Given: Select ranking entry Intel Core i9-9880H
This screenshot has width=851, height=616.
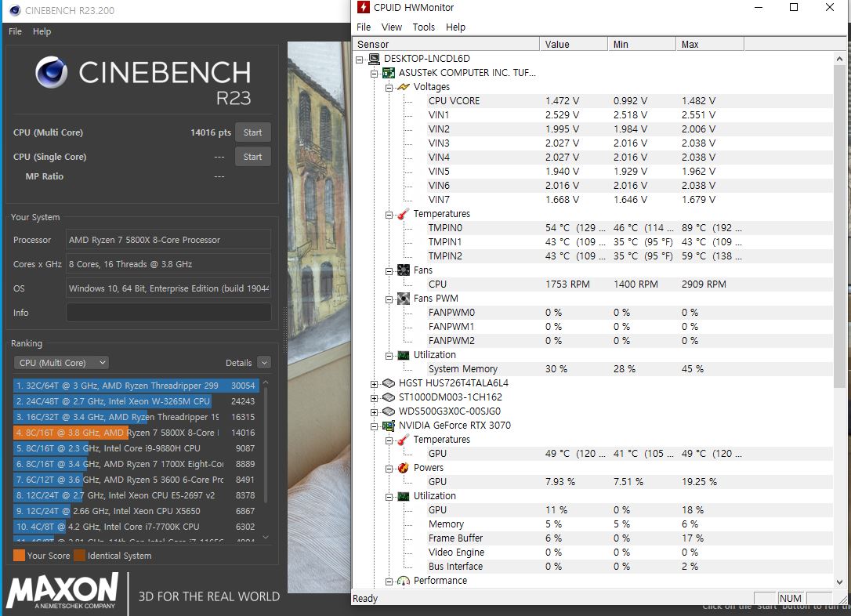Looking at the screenshot, I should click(136, 448).
